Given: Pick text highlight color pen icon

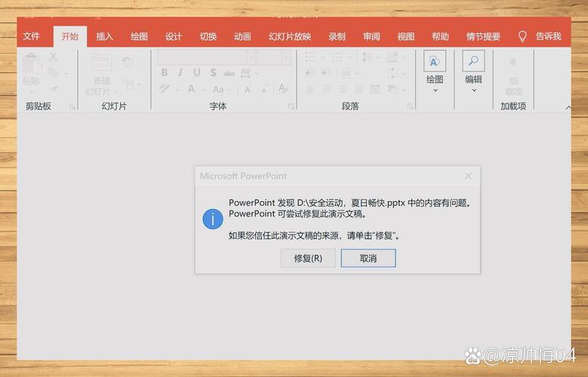Looking at the screenshot, I should point(164,89).
